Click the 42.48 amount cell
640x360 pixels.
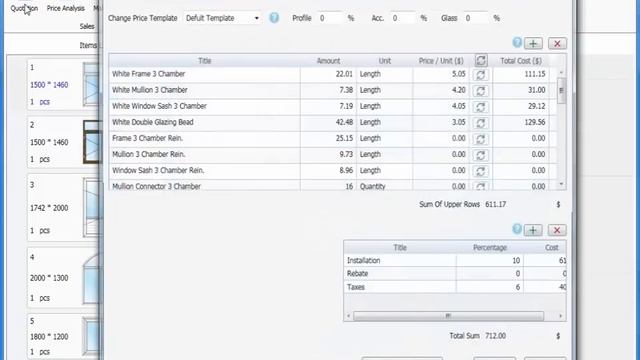pos(328,122)
